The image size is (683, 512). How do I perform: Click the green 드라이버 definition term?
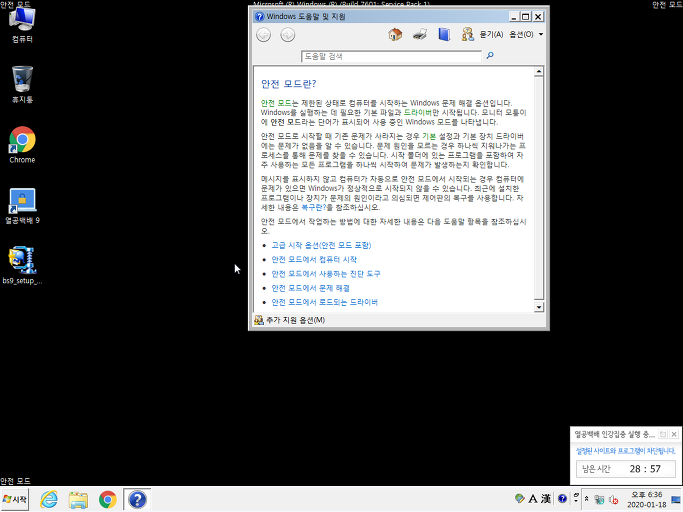click(417, 112)
